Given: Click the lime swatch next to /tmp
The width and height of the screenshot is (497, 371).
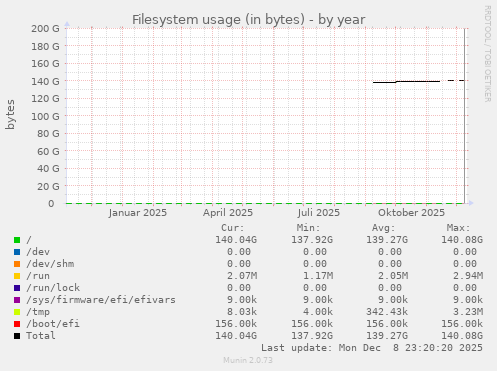Looking at the screenshot, I should click(17, 312).
